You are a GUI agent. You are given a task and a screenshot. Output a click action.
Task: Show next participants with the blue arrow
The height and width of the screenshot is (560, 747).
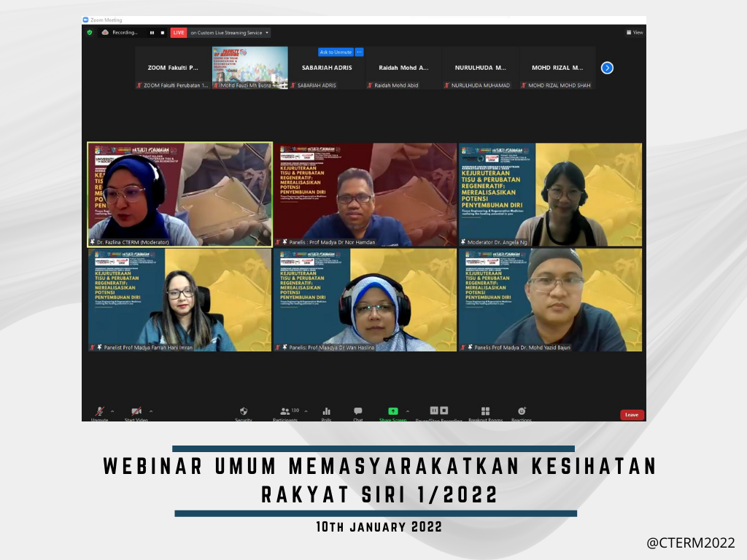(607, 68)
